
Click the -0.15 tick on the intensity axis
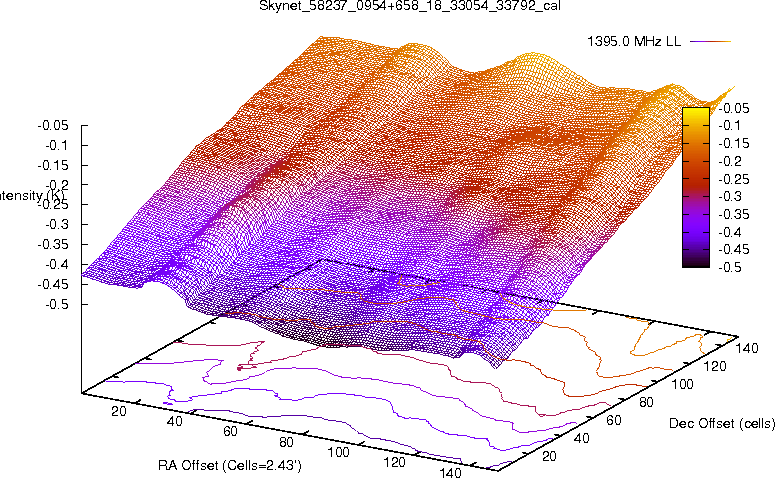53,165
